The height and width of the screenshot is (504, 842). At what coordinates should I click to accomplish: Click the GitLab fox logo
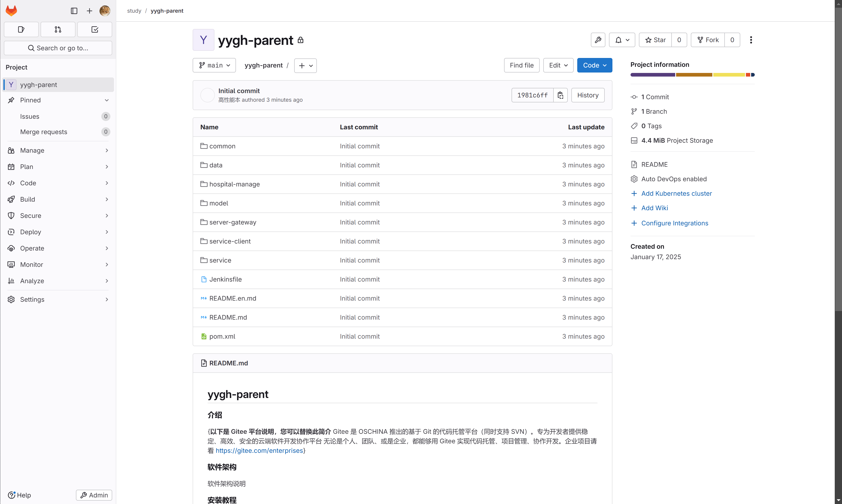click(x=11, y=10)
